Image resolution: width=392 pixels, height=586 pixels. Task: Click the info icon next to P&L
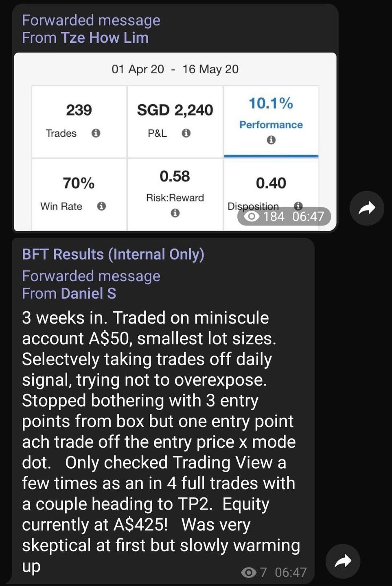point(186,133)
